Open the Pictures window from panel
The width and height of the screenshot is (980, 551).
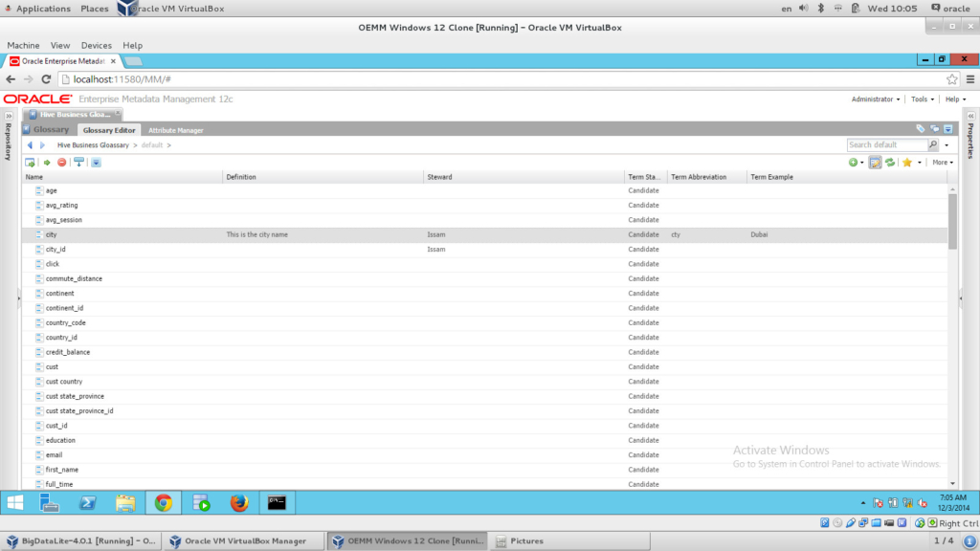571,541
